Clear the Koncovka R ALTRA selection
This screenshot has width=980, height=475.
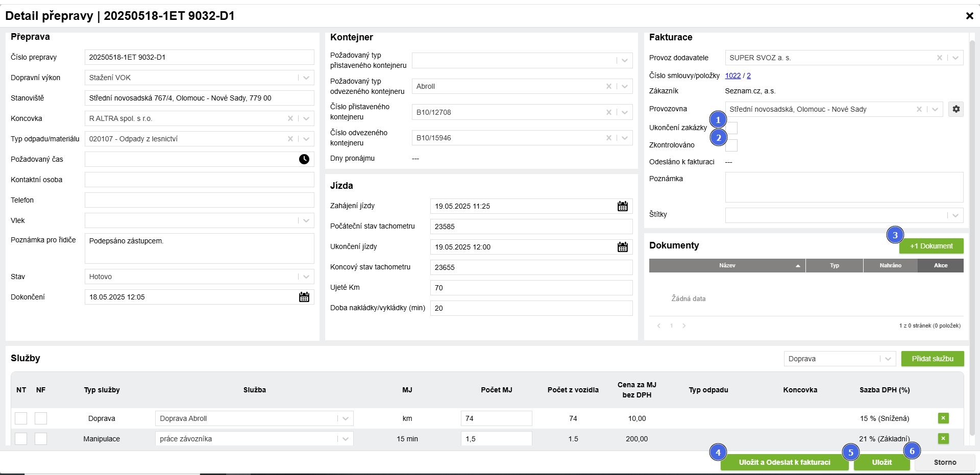[290, 118]
